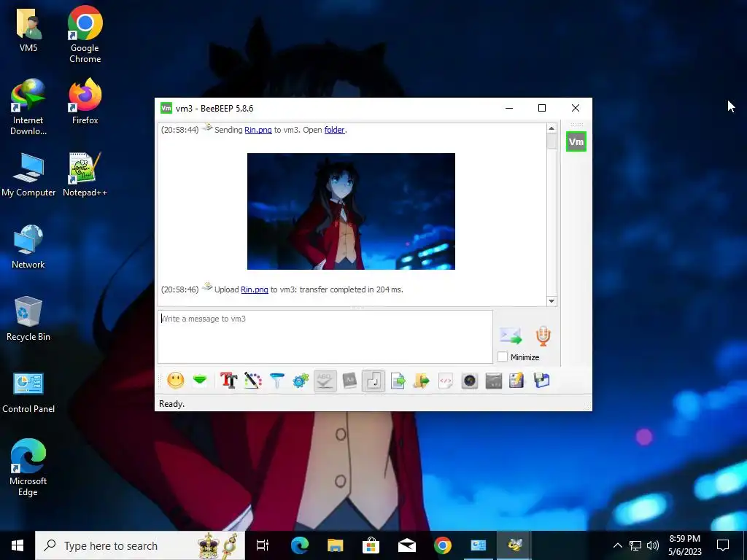
Task: Select Microsoft Edge desktop shortcut
Action: (x=28, y=467)
